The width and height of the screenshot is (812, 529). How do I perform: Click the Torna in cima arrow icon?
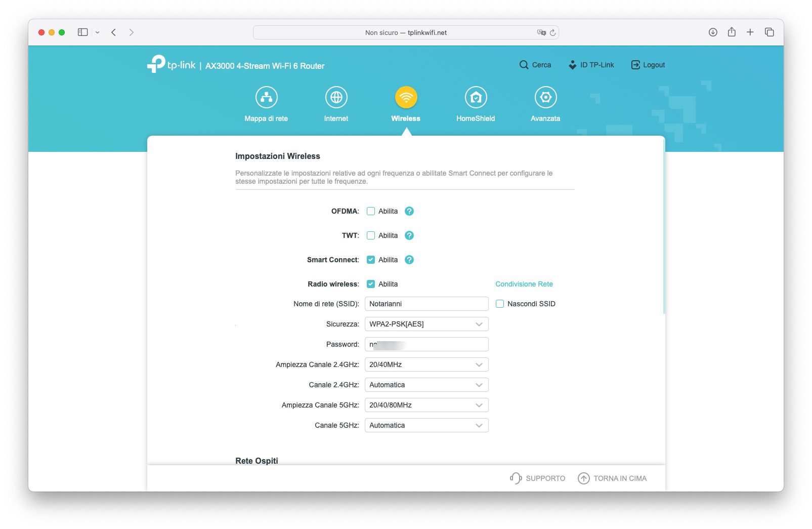coord(584,478)
